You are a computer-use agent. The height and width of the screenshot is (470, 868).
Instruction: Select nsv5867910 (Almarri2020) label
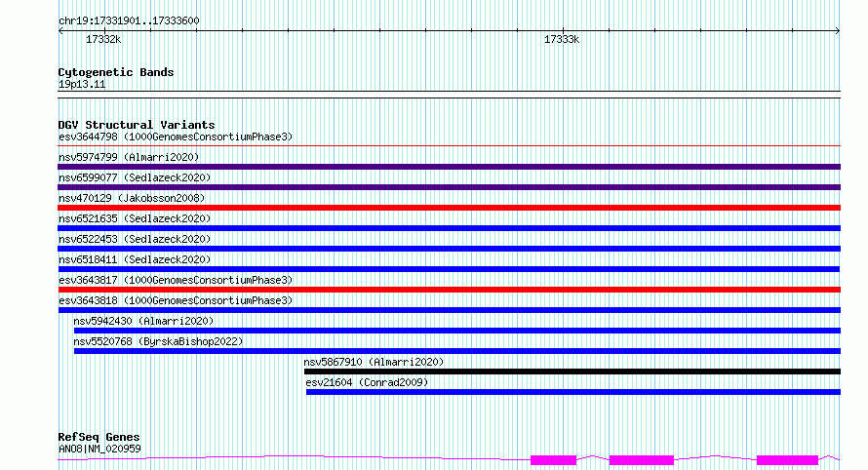tap(374, 362)
